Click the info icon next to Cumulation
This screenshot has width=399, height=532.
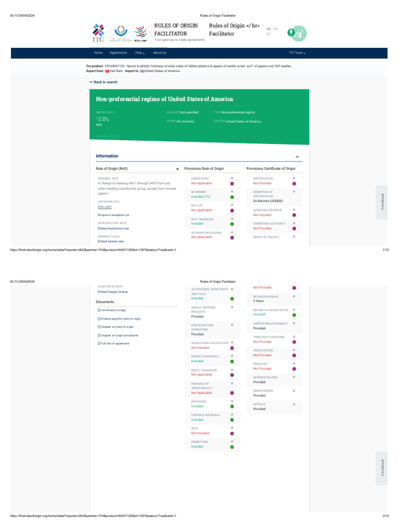point(232,178)
